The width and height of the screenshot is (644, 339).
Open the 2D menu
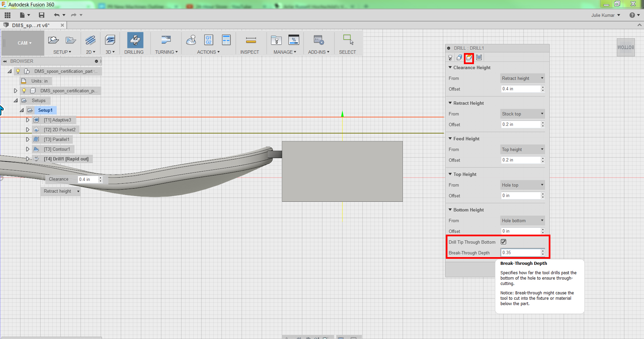91,52
